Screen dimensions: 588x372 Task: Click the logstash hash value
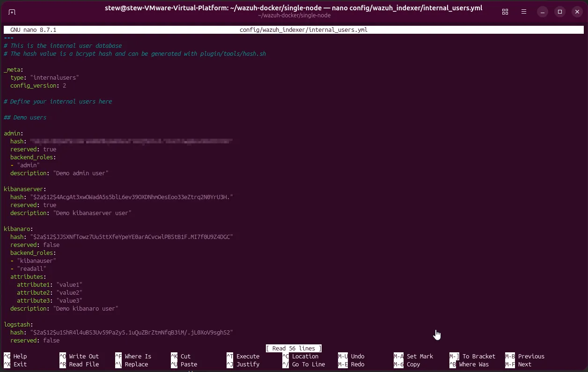click(x=132, y=333)
